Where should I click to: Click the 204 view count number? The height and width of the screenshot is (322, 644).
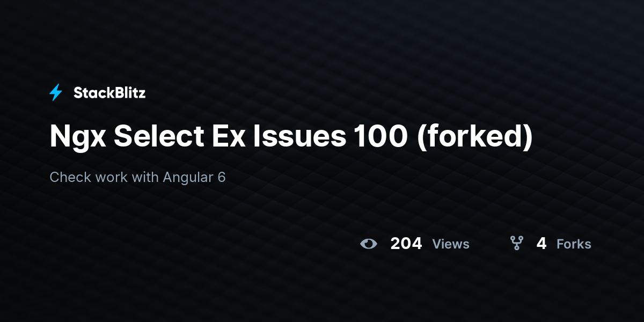click(406, 244)
